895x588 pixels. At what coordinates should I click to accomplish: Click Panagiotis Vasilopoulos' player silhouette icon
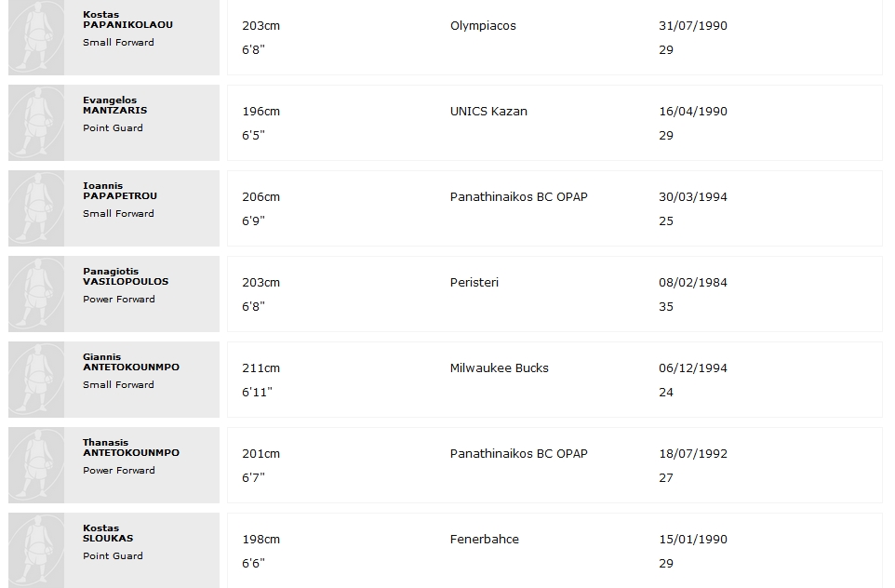(36, 294)
